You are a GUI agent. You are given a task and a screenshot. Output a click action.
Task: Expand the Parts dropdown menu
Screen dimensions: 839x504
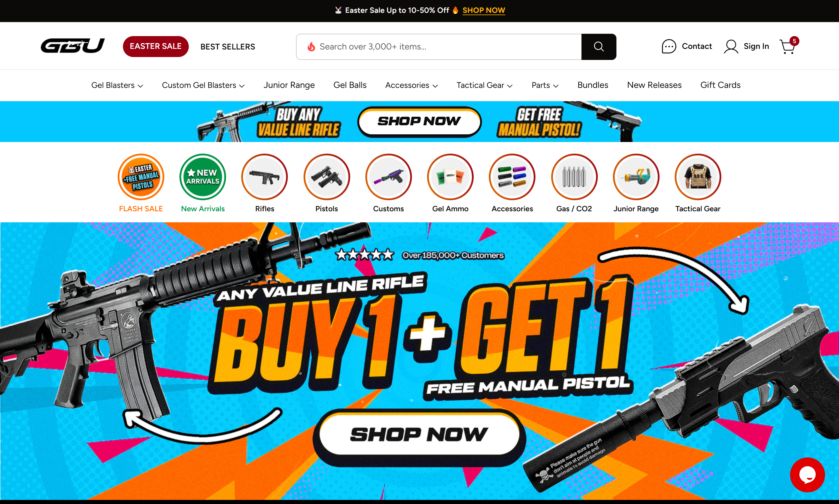click(x=545, y=85)
